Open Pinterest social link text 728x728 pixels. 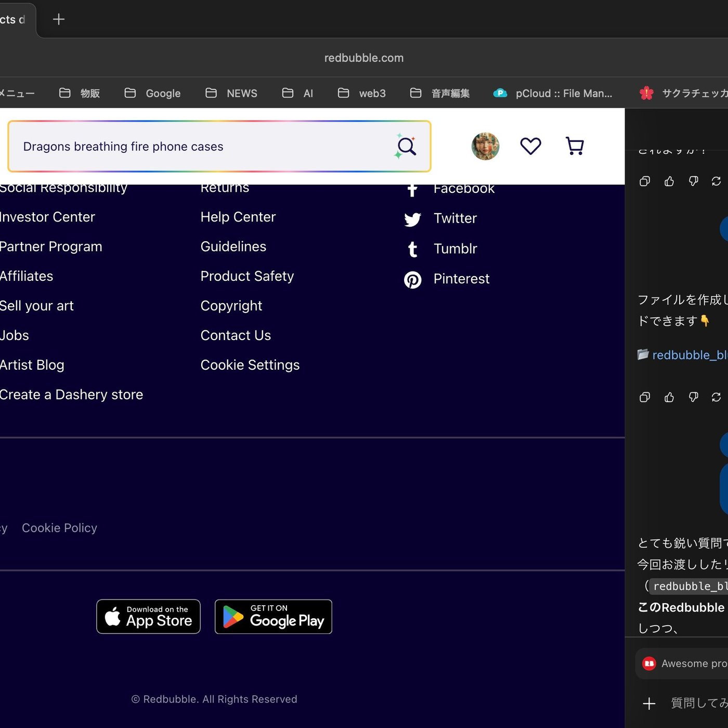click(461, 279)
